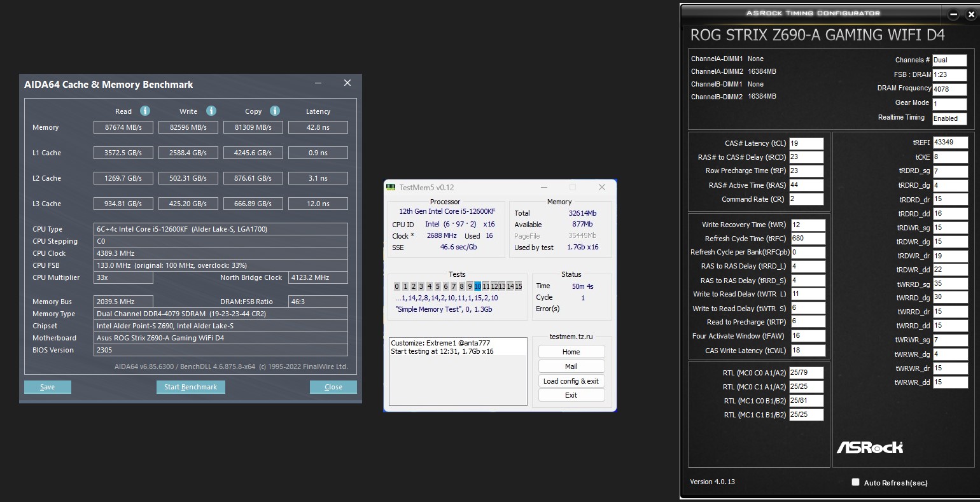Click the Read to Precharge (tRTP) field

tap(808, 322)
